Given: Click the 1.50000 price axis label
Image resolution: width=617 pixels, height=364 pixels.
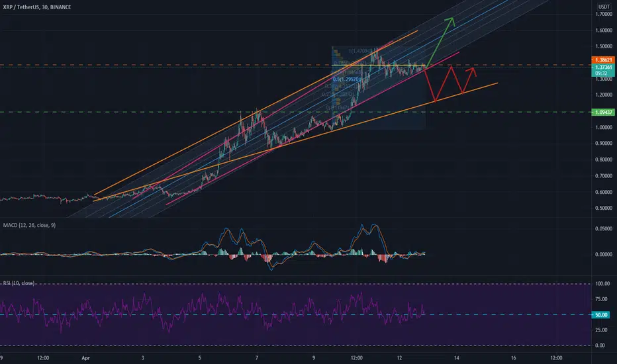Looking at the screenshot, I should (604, 46).
